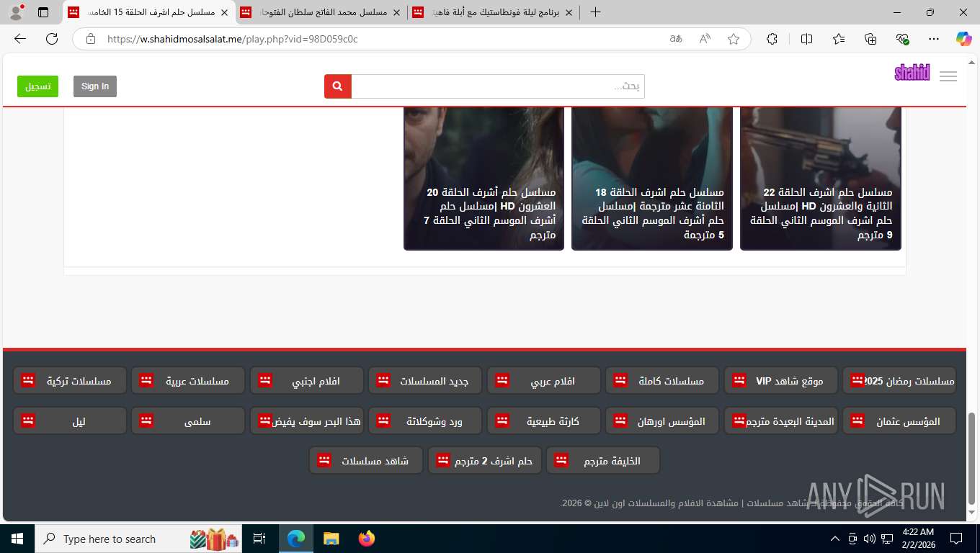Open browser Extensions icon
Image resolution: width=980 pixels, height=553 pixels.
pos(772,39)
